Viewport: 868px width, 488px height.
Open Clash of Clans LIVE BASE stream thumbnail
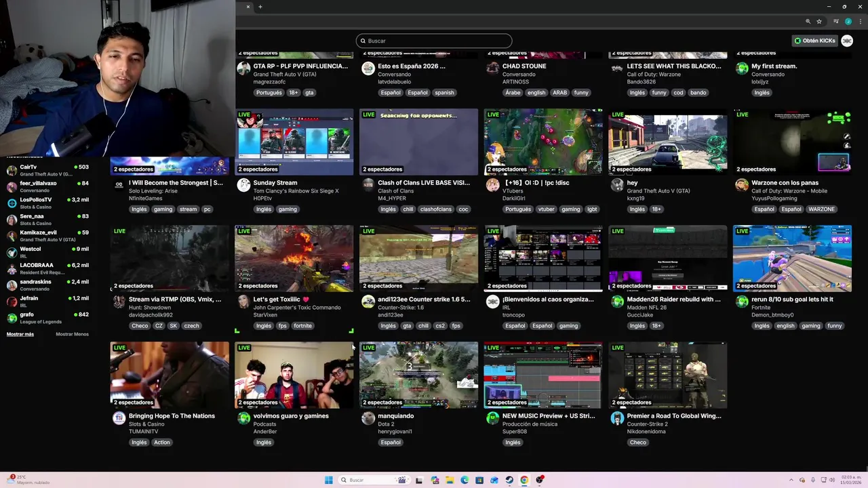418,142
